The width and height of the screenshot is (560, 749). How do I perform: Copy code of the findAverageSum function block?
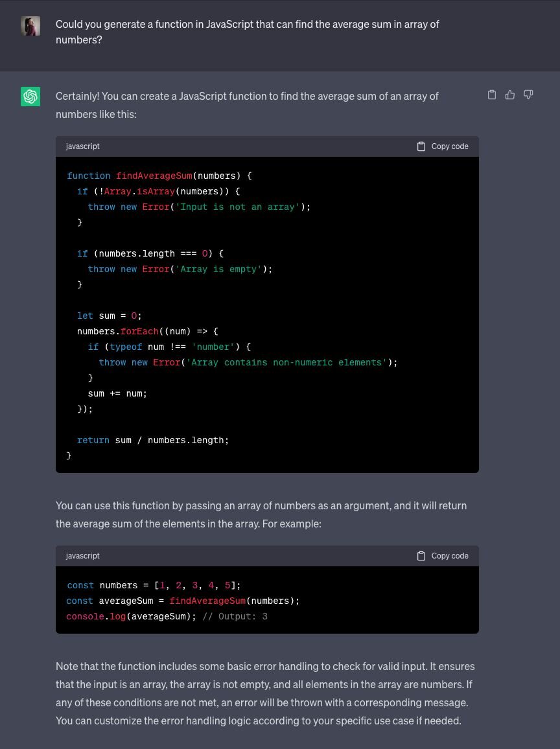point(443,146)
